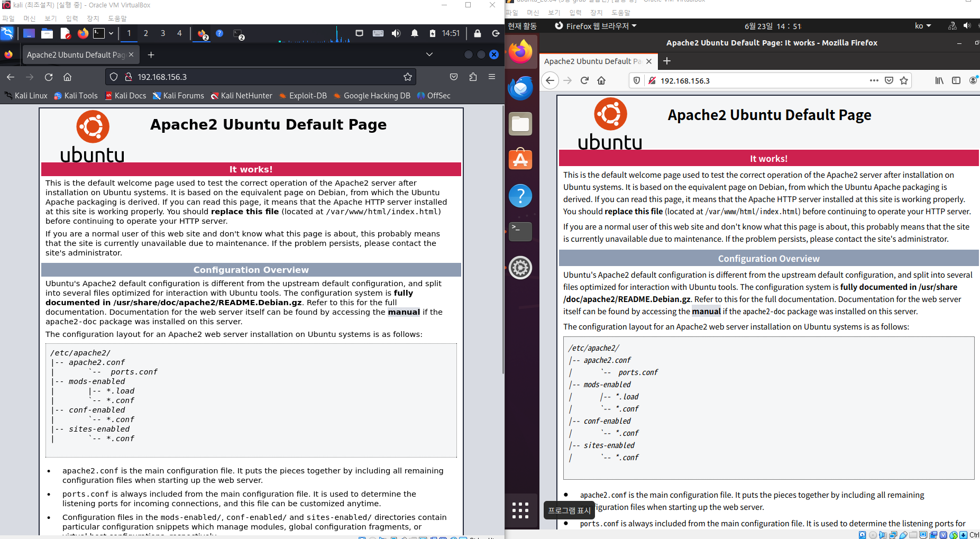Click the Kali logout session icon
This screenshot has width=980, height=539.
point(496,33)
